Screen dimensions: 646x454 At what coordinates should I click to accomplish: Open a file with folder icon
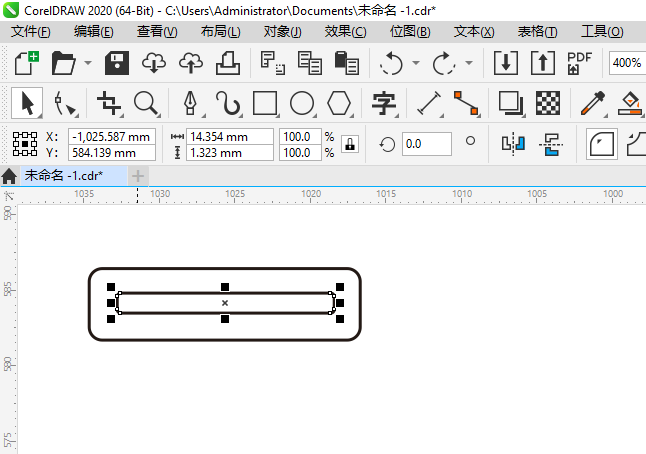coord(64,63)
